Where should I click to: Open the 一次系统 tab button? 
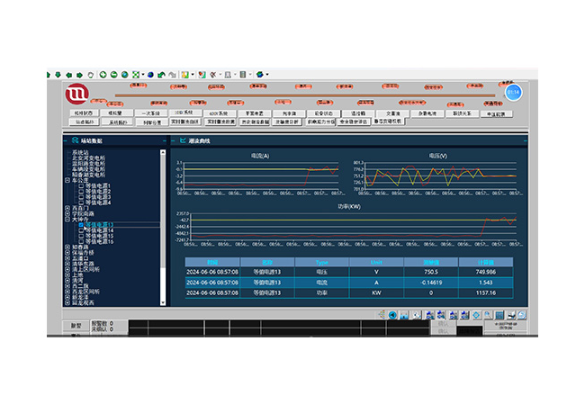151,113
